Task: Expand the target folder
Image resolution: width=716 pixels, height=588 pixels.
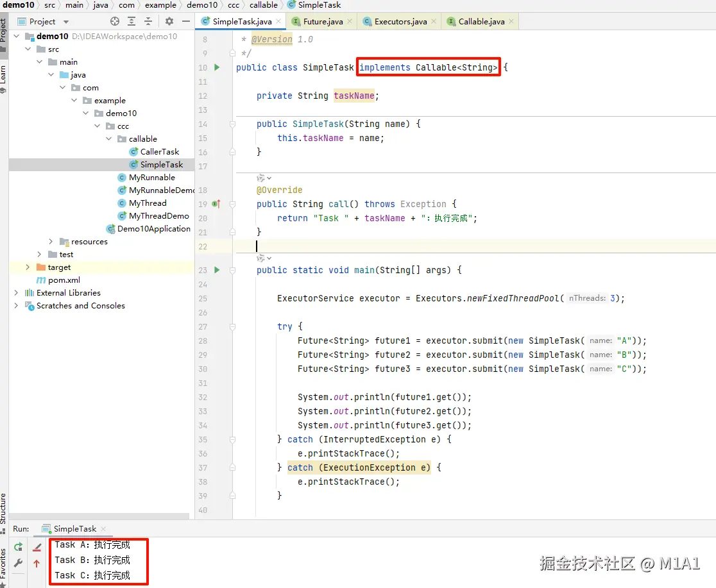Action: pos(28,267)
